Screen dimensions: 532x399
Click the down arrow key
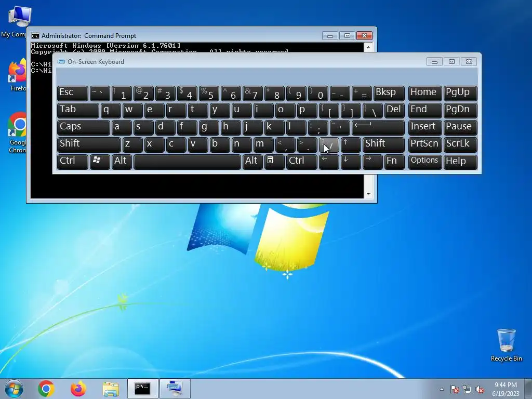point(351,162)
